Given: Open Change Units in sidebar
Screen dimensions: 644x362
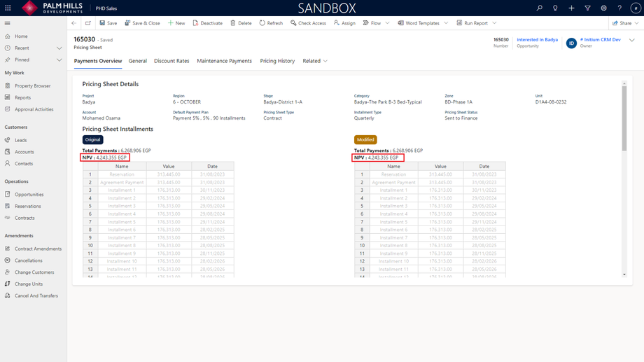Looking at the screenshot, I should coord(28,284).
